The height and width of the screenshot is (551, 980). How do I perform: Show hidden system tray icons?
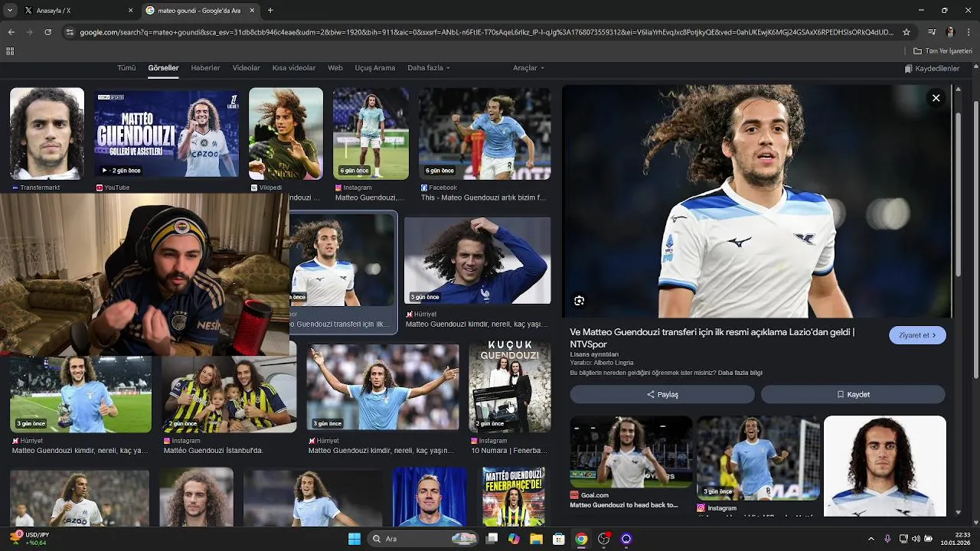[x=871, y=539]
